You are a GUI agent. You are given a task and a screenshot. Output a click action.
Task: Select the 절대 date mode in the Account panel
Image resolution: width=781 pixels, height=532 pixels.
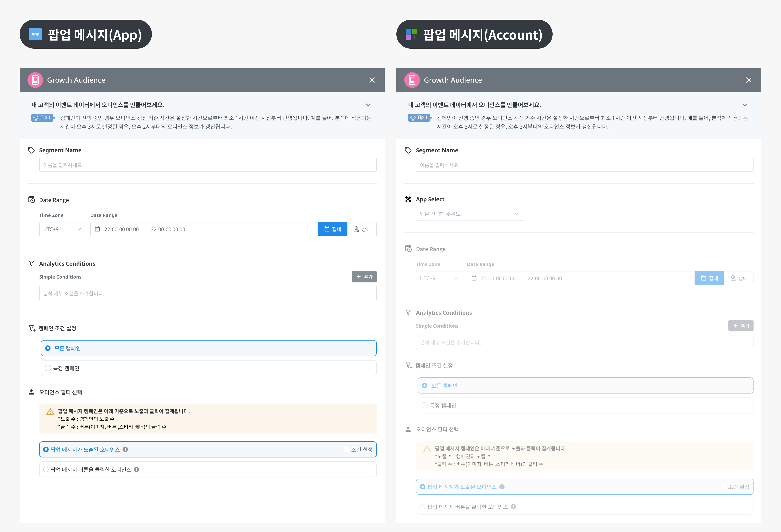(709, 278)
